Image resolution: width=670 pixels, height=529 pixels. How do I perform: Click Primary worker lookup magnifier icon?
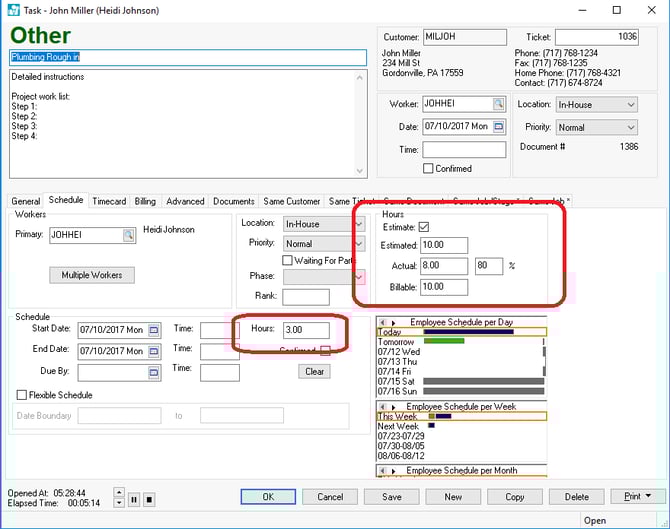coord(128,235)
